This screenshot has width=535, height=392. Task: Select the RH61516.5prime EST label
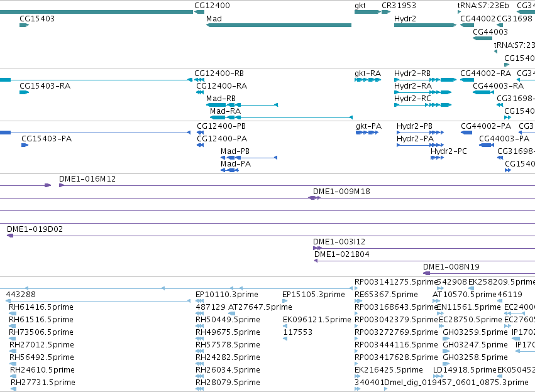point(41,320)
